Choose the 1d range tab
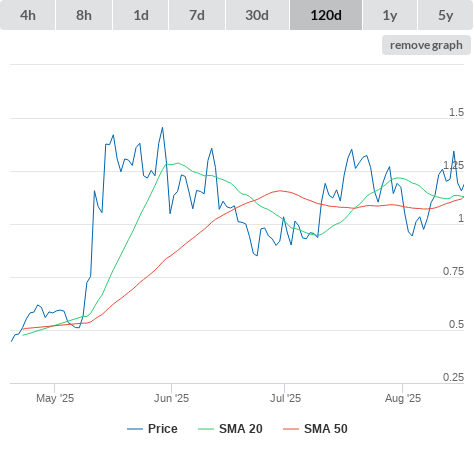 141,15
